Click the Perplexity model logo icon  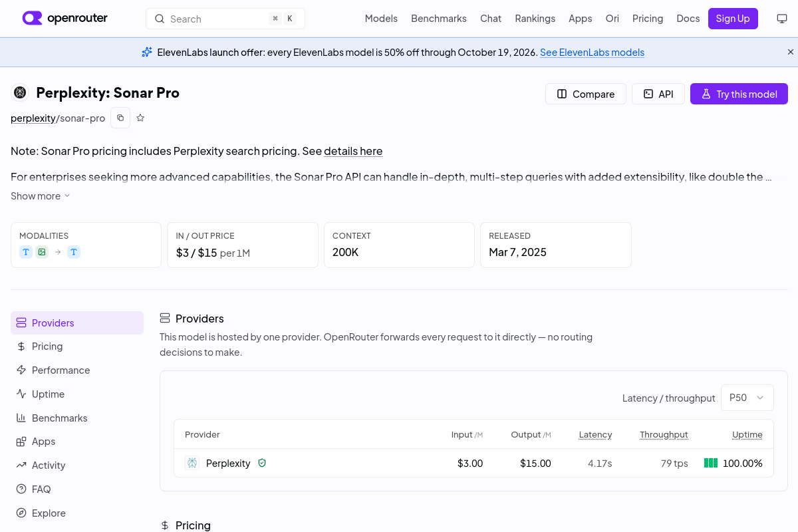pyautogui.click(x=20, y=92)
